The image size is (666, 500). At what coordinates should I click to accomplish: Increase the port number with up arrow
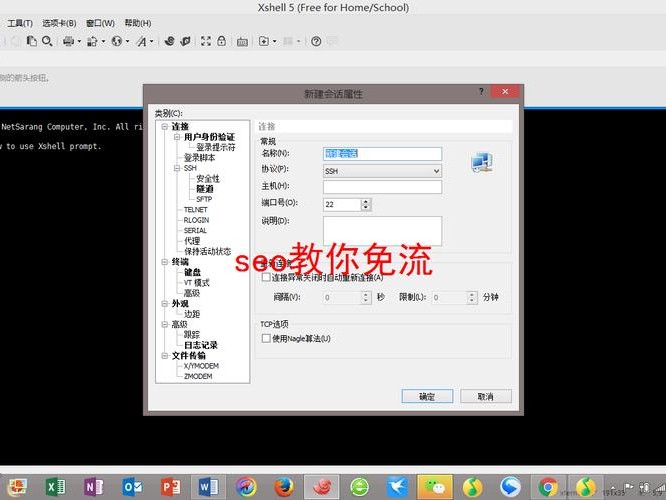click(366, 201)
